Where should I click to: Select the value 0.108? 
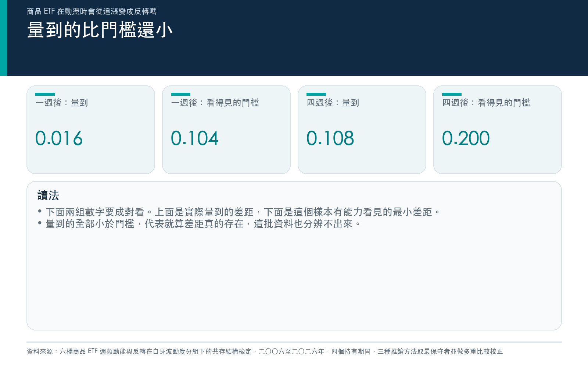tap(330, 138)
